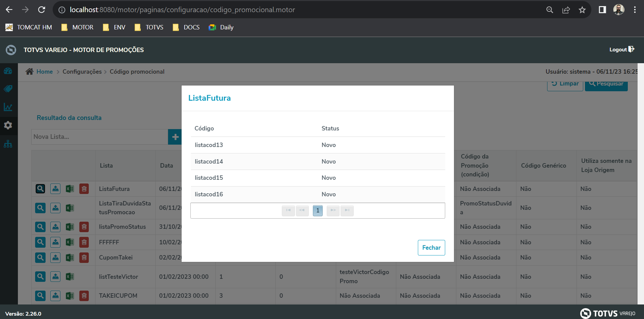Open the TOTVS bookmarks folder

(149, 27)
